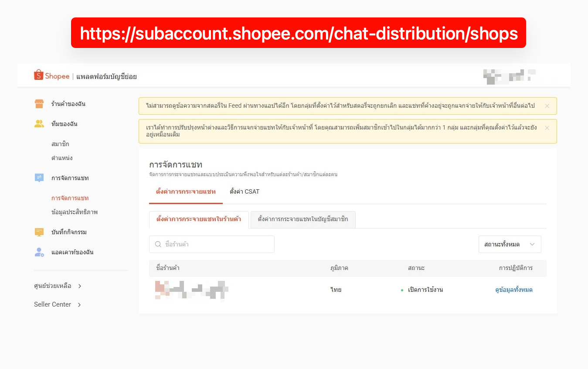
Task: Select the แอคเคาท์ของฉัน account icon
Action: click(x=39, y=252)
